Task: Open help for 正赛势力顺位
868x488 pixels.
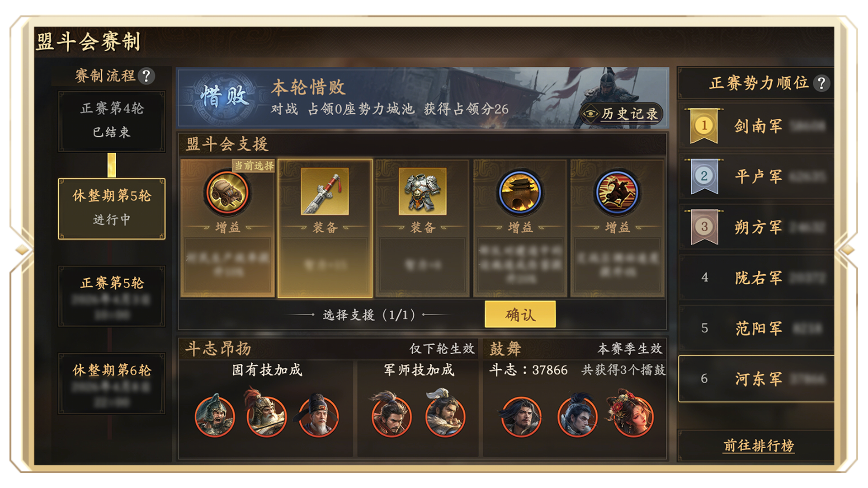Action: [x=821, y=83]
